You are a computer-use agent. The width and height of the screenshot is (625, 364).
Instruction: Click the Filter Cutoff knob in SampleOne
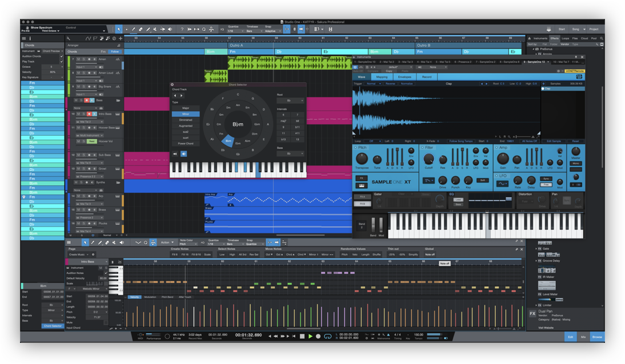tap(428, 159)
